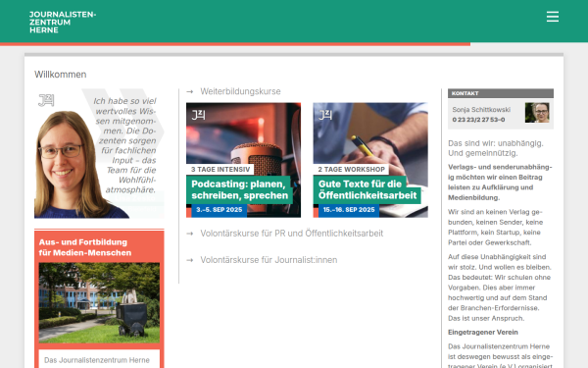Click Sonja Schittkowski's contact photo

click(x=537, y=113)
